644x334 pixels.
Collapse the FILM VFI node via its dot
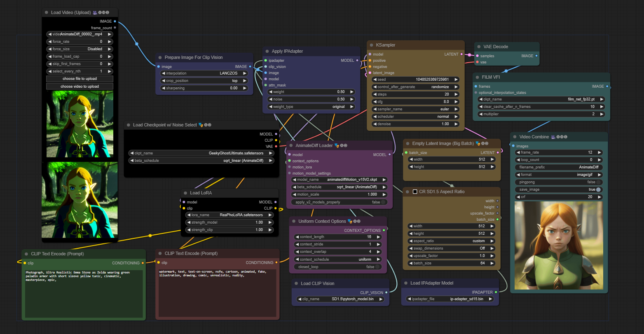click(477, 77)
